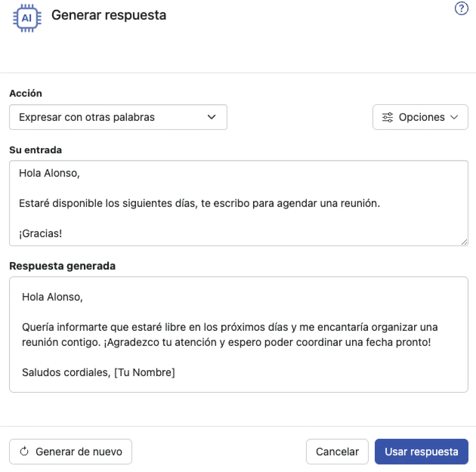Open the help question mark icon
476x472 pixels.
coord(461,8)
